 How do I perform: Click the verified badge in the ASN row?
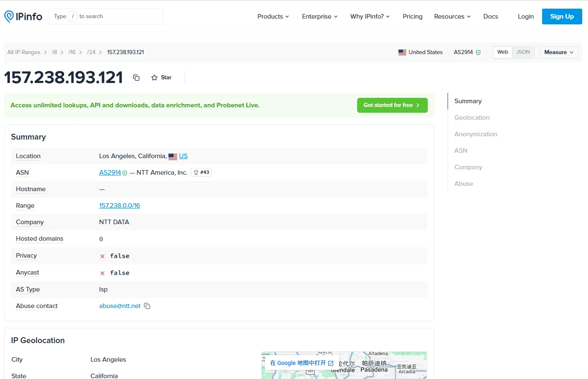(x=125, y=173)
